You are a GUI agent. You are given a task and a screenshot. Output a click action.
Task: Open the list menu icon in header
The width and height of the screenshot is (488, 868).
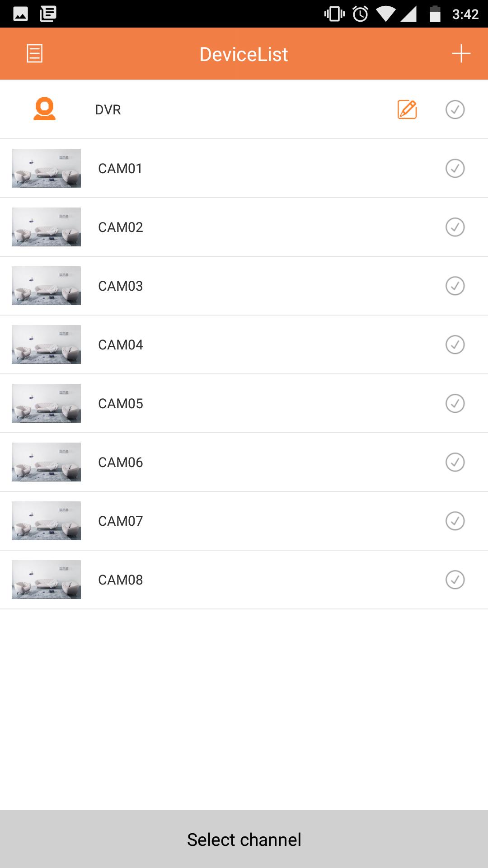tap(35, 53)
